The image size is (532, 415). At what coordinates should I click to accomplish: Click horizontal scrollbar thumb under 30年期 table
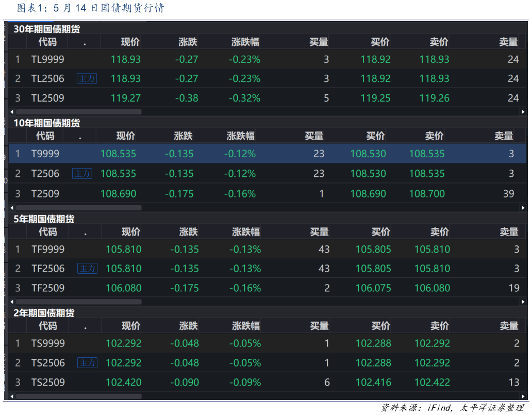[78, 112]
